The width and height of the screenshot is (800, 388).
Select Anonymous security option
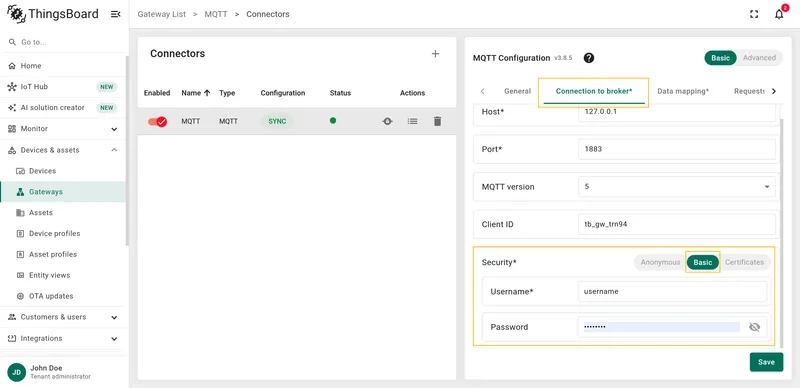(x=660, y=262)
